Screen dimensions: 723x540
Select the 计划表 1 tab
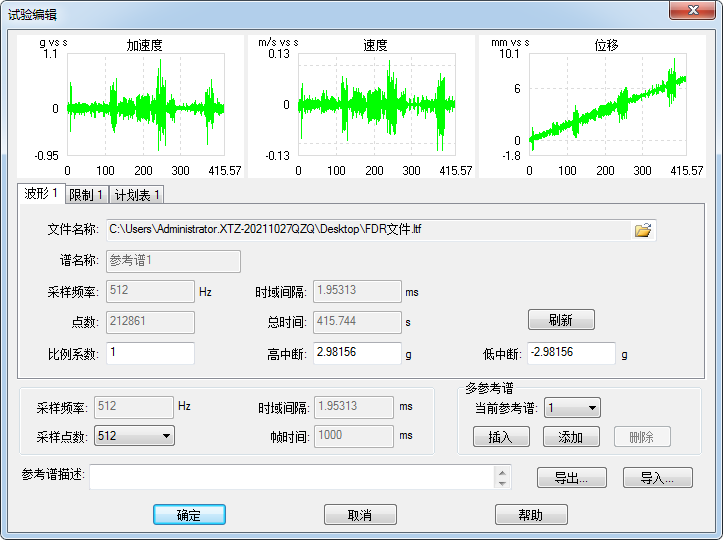coord(138,194)
